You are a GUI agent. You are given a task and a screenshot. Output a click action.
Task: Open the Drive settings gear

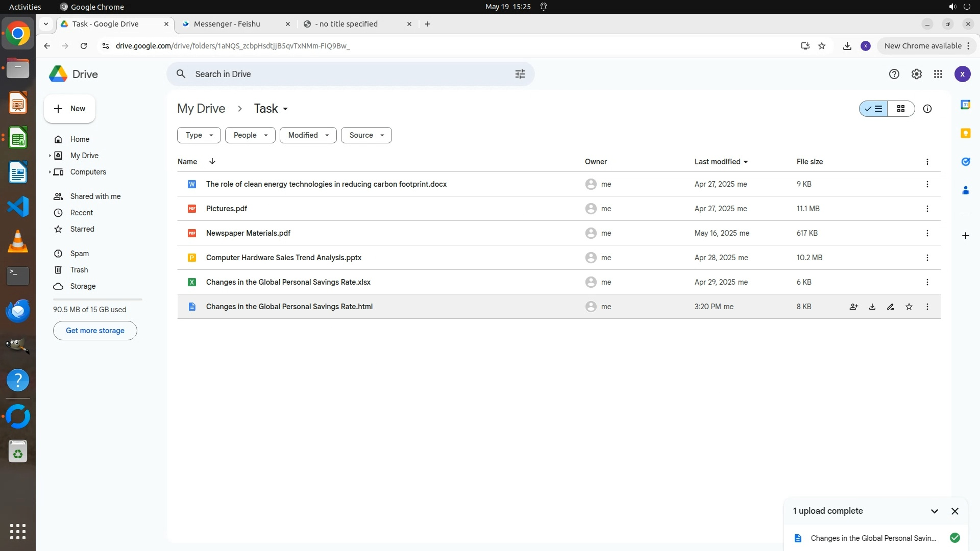click(916, 74)
